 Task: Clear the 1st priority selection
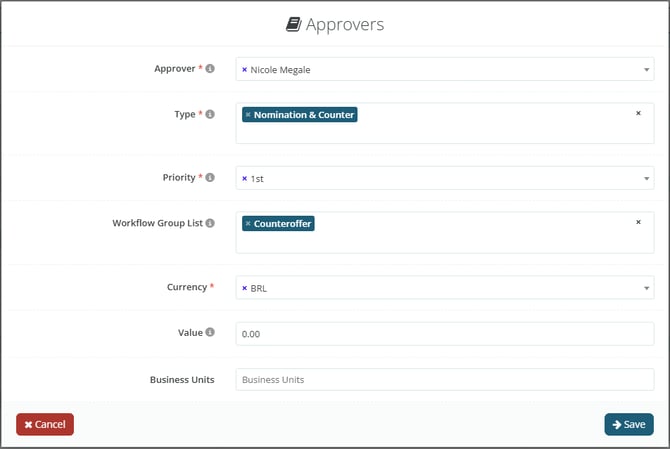click(245, 179)
